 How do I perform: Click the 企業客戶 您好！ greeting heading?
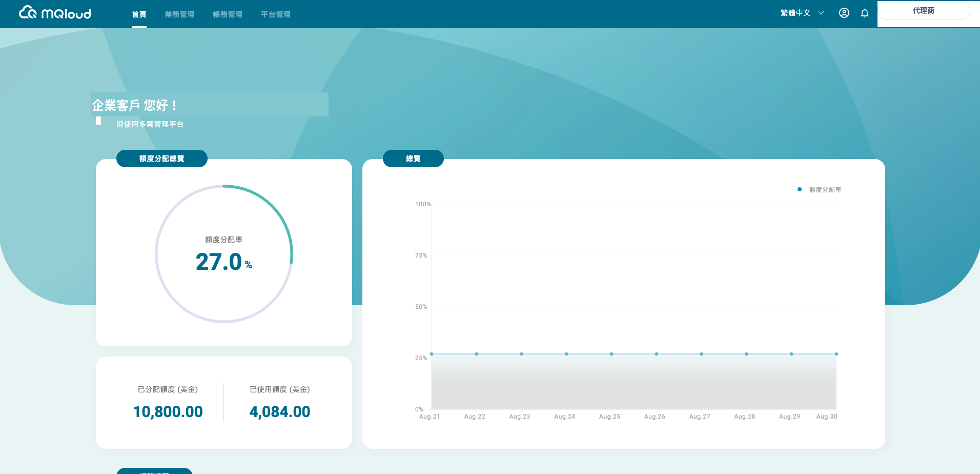tap(135, 105)
